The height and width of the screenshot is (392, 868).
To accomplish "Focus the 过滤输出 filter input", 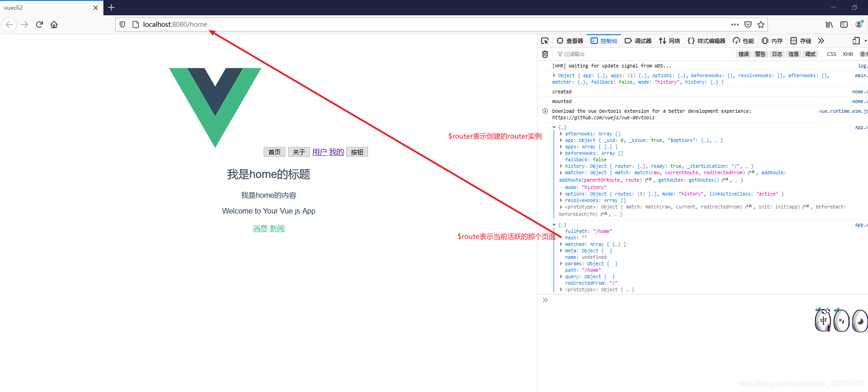I will click(644, 54).
